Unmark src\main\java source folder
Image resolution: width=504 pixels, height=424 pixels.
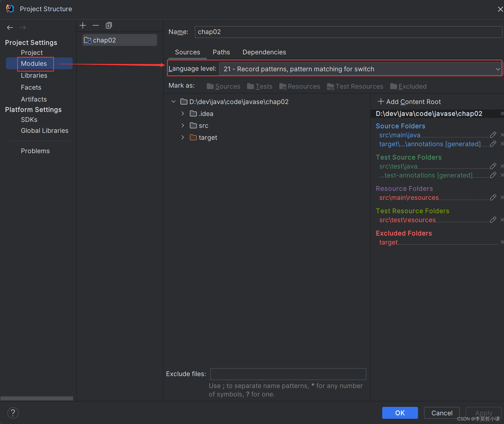pyautogui.click(x=502, y=135)
